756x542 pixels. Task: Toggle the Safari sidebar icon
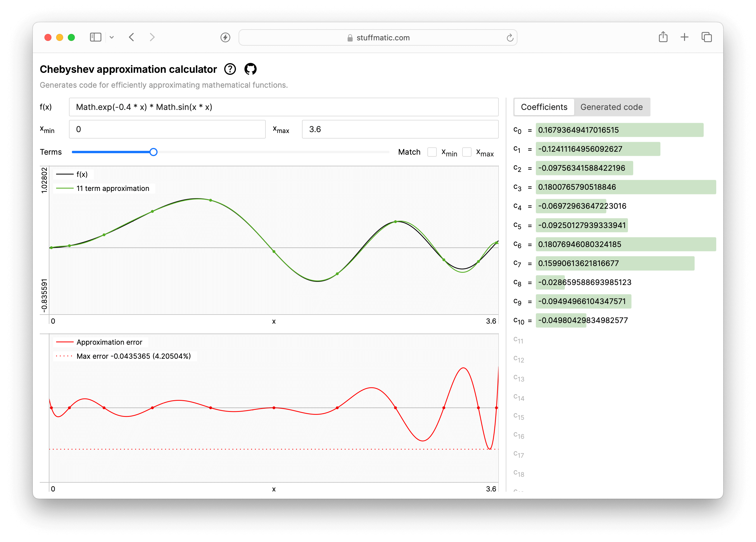coord(95,37)
